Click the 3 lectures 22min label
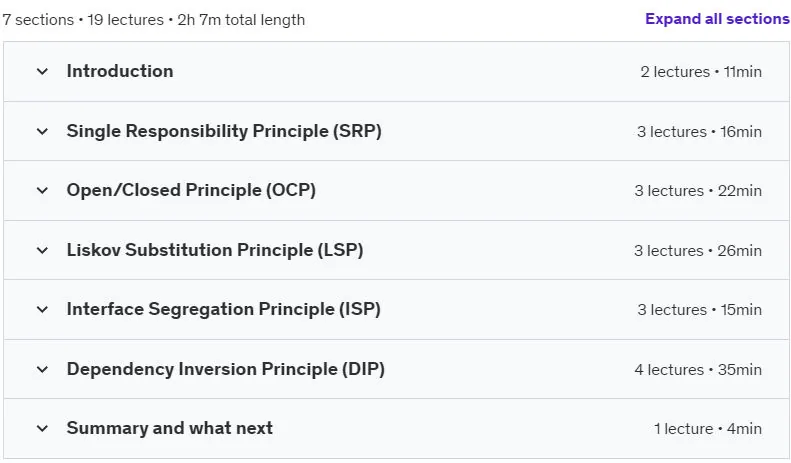791x463 pixels. tap(698, 191)
